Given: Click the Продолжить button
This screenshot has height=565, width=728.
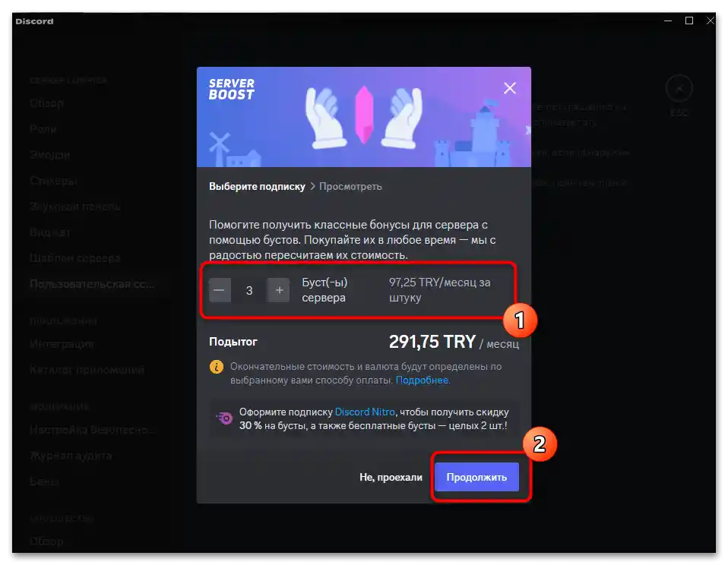Looking at the screenshot, I should [476, 477].
